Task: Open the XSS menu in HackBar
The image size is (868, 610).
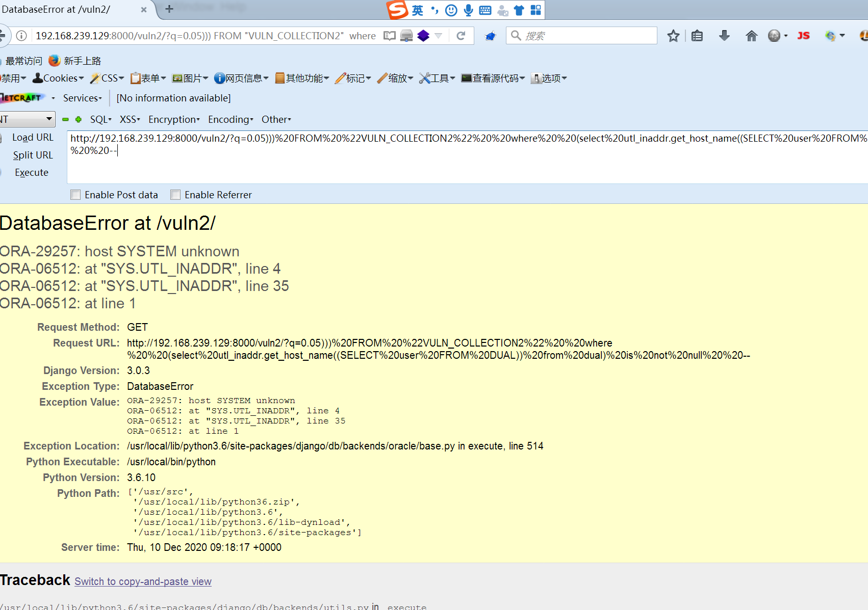Action: [x=129, y=119]
